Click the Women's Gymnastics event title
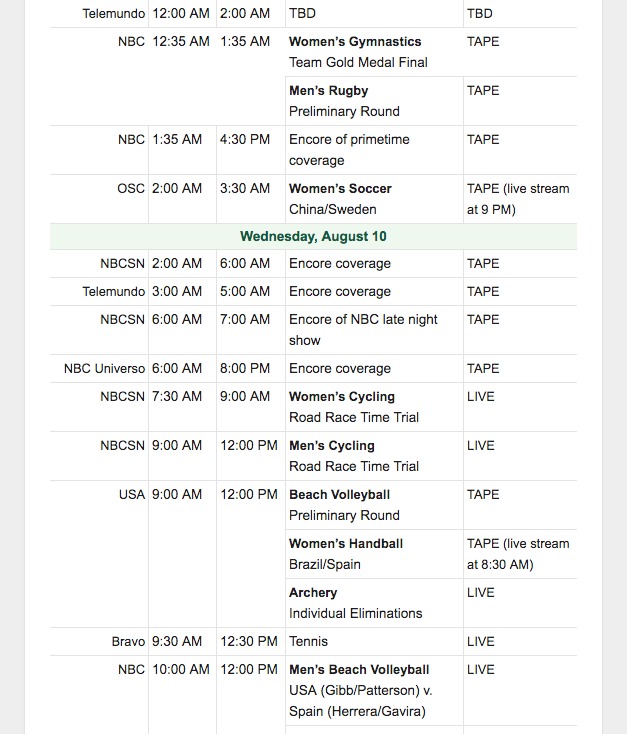The width and height of the screenshot is (627, 734). 355,42
